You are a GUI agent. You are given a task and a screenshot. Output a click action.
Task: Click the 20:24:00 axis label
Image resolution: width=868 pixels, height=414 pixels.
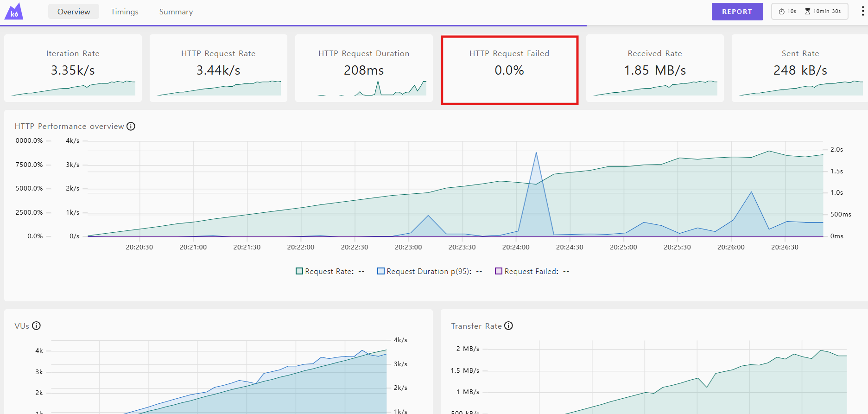point(516,247)
